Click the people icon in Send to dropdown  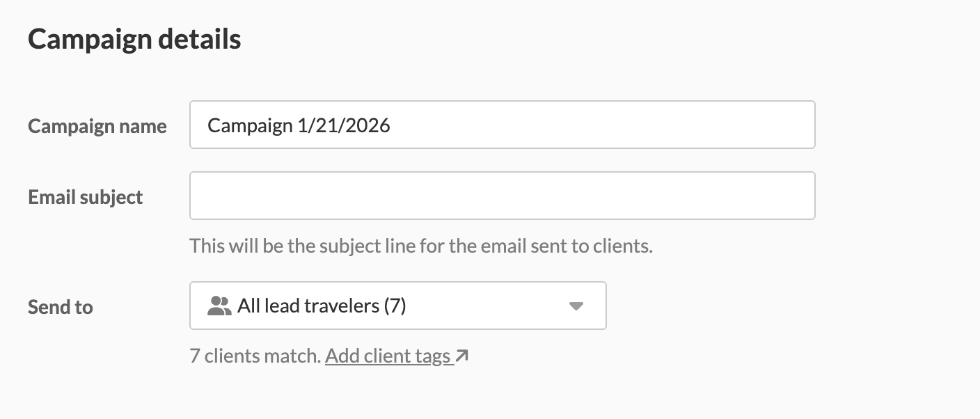pos(219,306)
